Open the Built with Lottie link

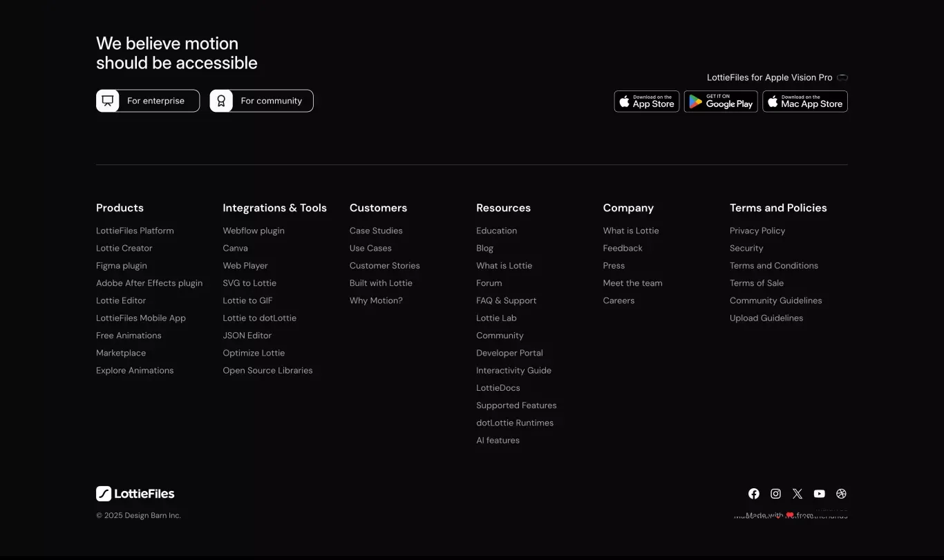(x=381, y=283)
